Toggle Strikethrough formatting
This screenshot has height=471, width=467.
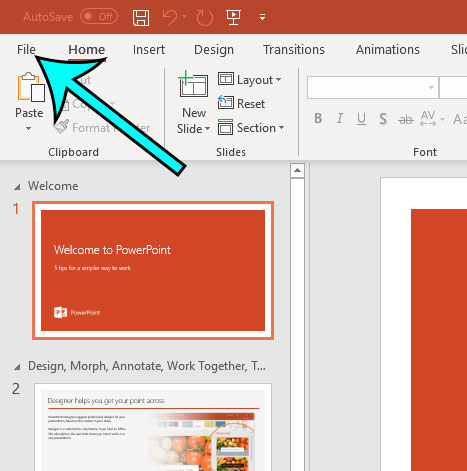pyautogui.click(x=405, y=119)
